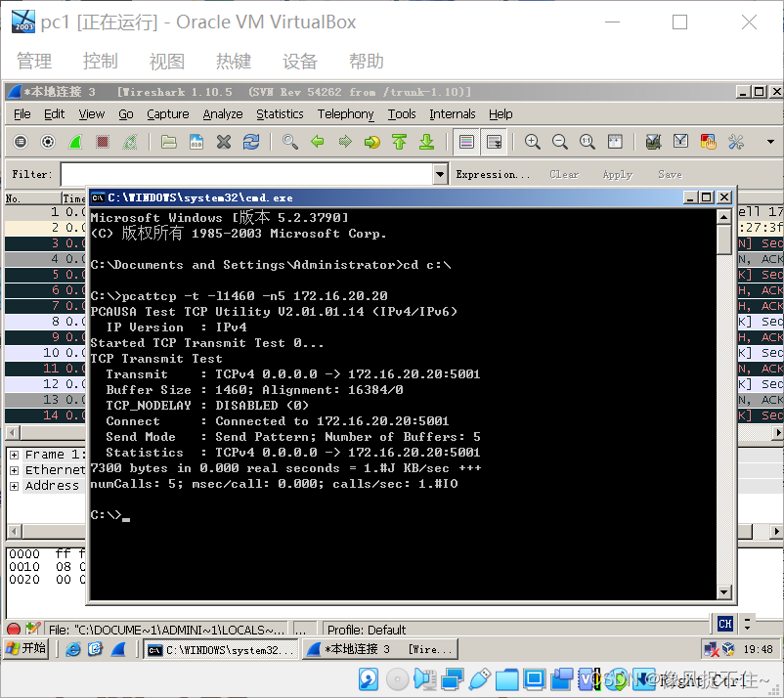Jump to first packet icon
Image resolution: width=784 pixels, height=698 pixels.
tap(399, 142)
